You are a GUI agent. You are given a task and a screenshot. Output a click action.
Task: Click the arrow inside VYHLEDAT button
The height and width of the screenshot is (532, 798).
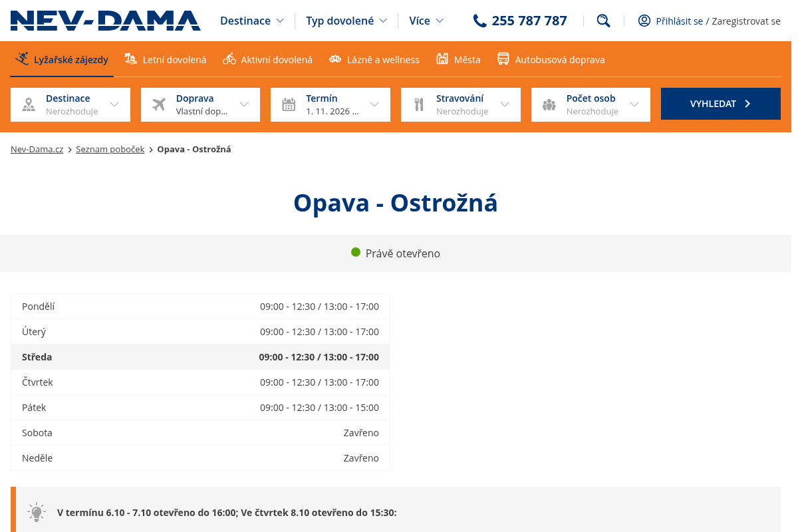tap(747, 104)
